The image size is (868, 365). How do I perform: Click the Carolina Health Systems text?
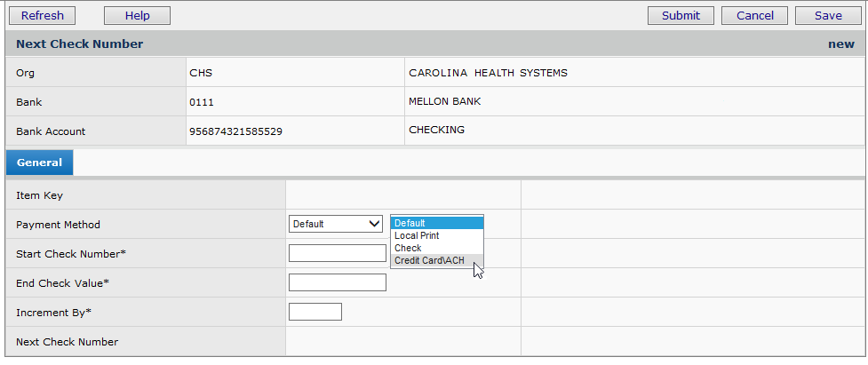[x=488, y=73]
